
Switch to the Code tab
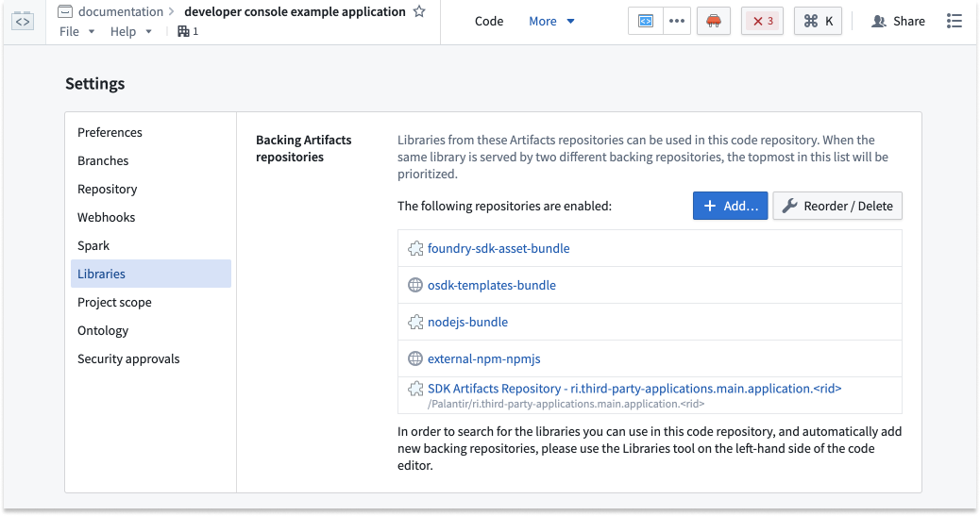(x=489, y=22)
